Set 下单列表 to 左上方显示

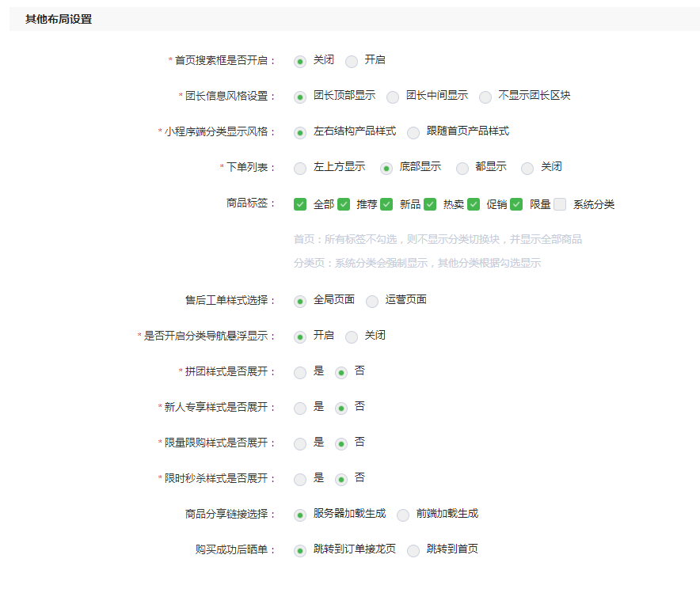(300, 168)
